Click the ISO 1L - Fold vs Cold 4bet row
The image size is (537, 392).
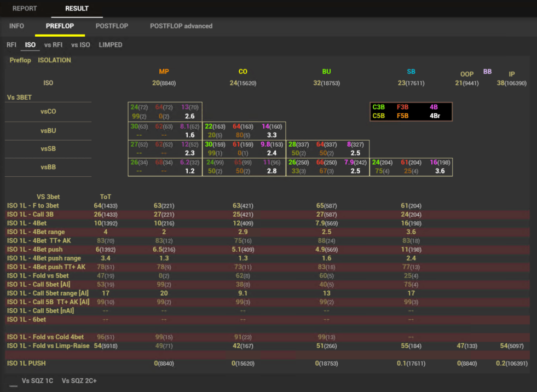point(268,337)
